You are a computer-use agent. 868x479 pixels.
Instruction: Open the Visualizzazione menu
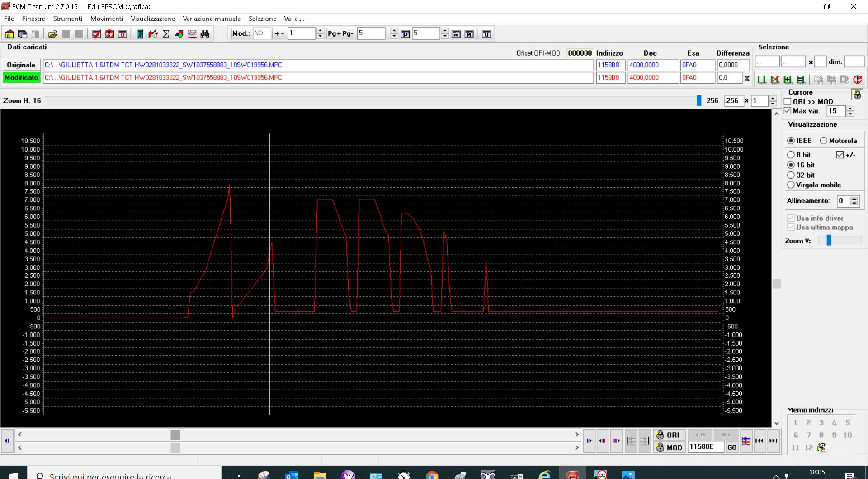(153, 19)
